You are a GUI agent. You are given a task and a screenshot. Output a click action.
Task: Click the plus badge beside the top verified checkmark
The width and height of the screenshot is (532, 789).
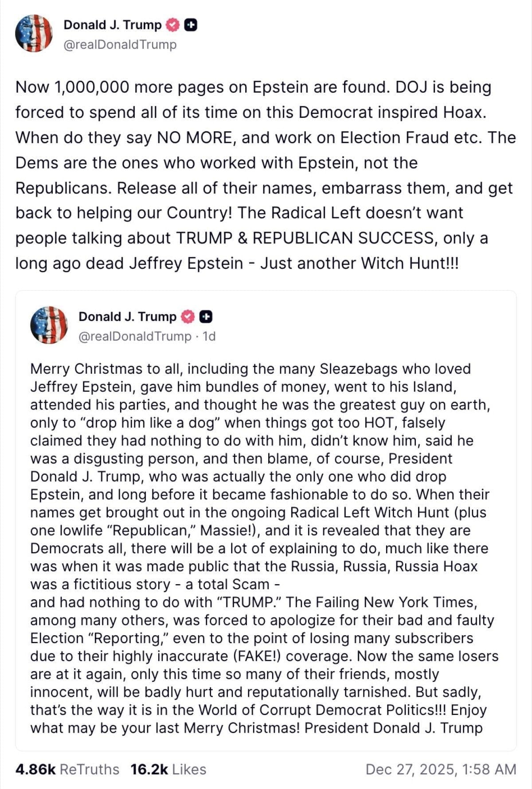(x=191, y=25)
